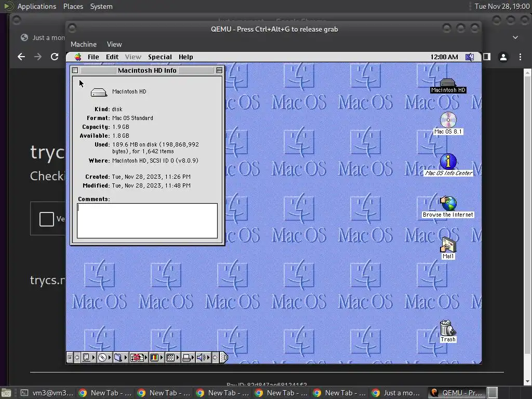Click the close box of the Macintosh HD Info window
This screenshot has height=399, width=532.
[x=75, y=70]
